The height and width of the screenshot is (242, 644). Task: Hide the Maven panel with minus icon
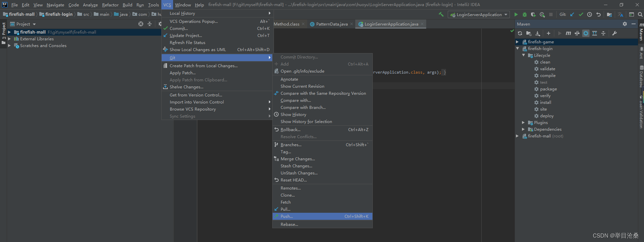[634, 24]
